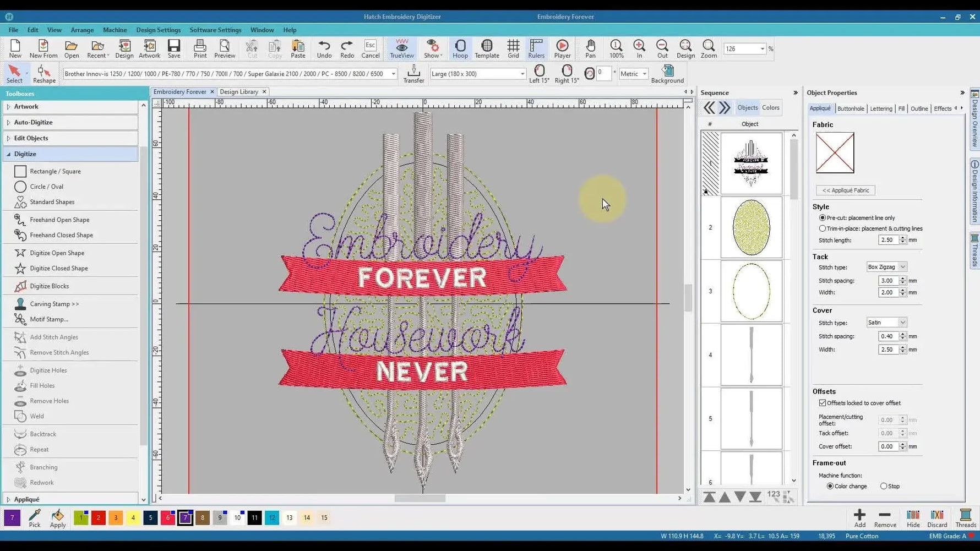
Task: Launch the stitch Player
Action: [x=562, y=48]
